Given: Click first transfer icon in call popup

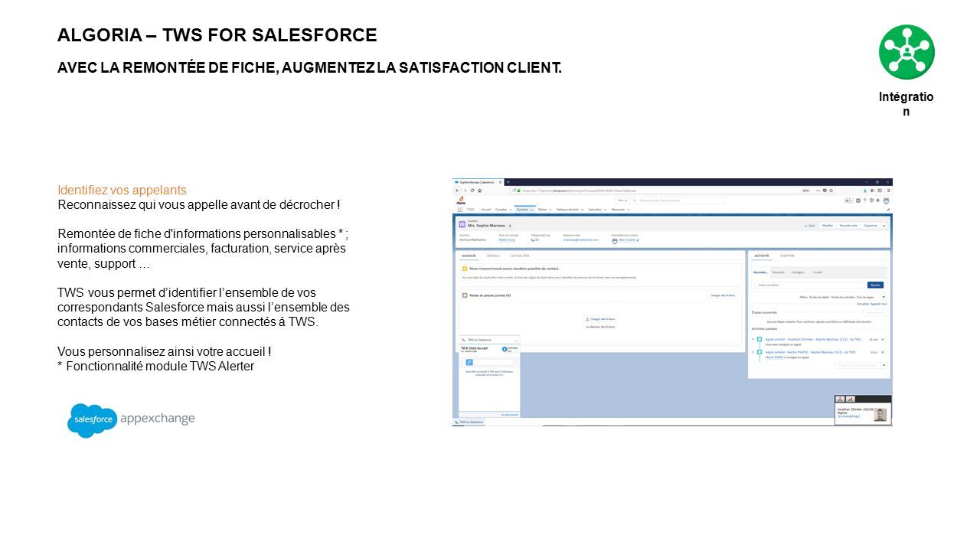Looking at the screenshot, I should tap(840, 399).
